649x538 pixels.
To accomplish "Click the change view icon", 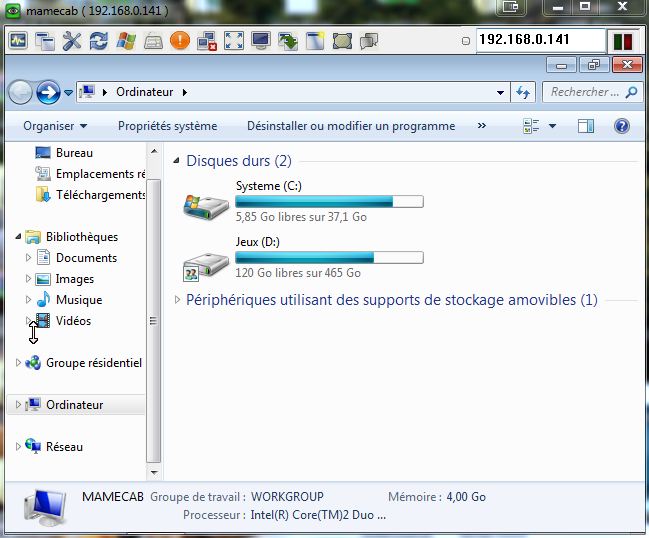I will click(x=531, y=126).
